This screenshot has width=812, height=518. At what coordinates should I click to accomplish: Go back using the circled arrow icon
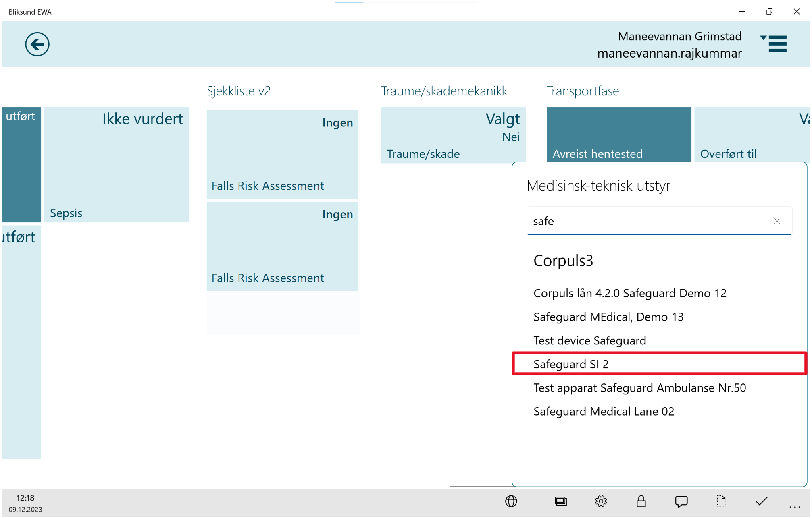(x=37, y=44)
